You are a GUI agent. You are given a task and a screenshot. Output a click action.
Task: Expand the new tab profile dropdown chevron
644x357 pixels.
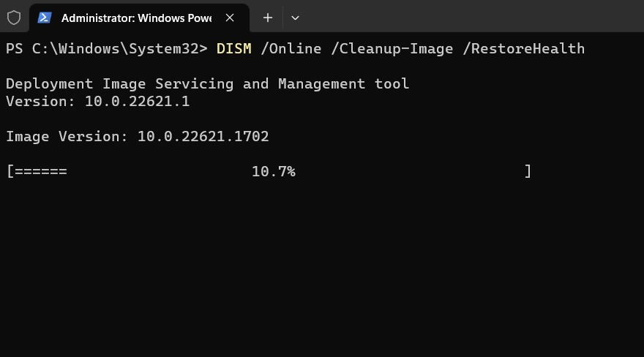(295, 18)
